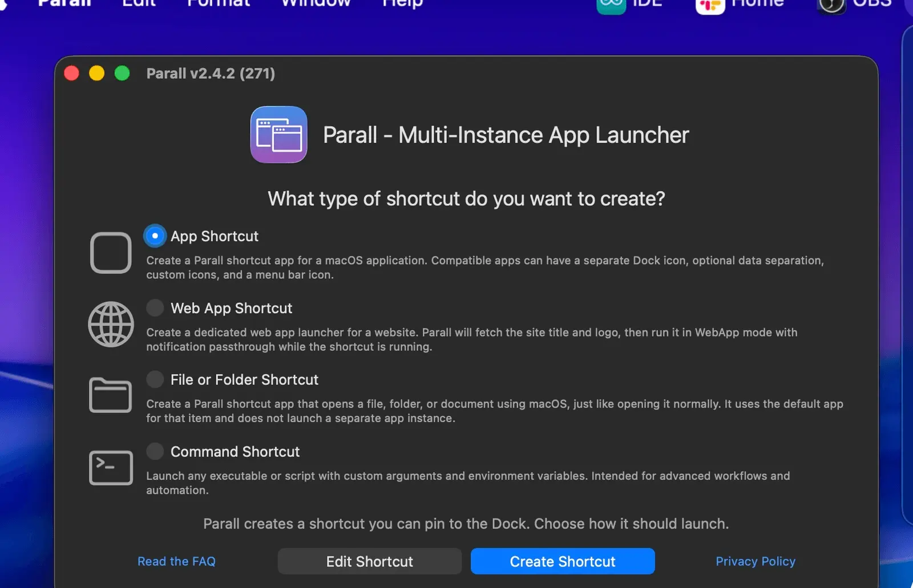Click the Command Shortcut description text

coord(468,482)
